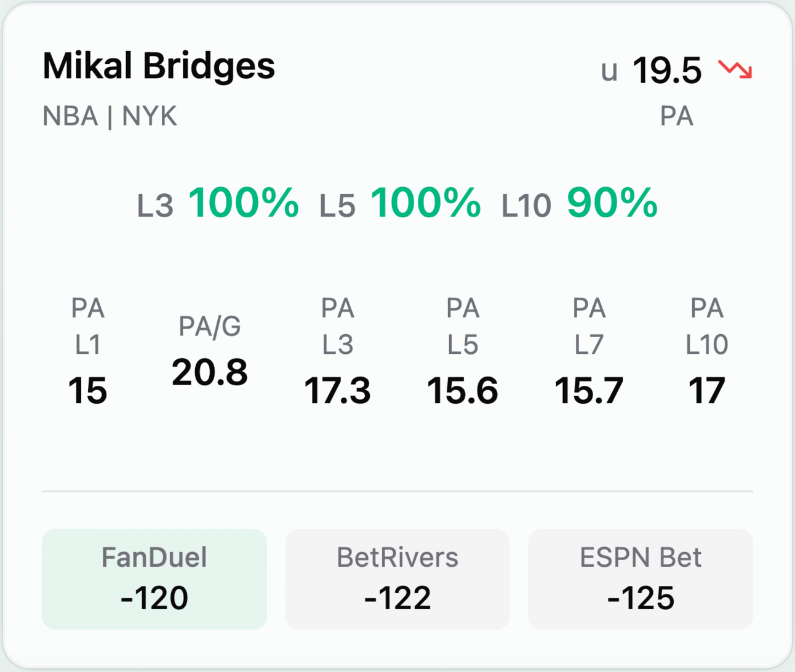Click the PA L5 stat value 15.6
Image resolution: width=795 pixels, height=672 pixels.
click(x=463, y=391)
